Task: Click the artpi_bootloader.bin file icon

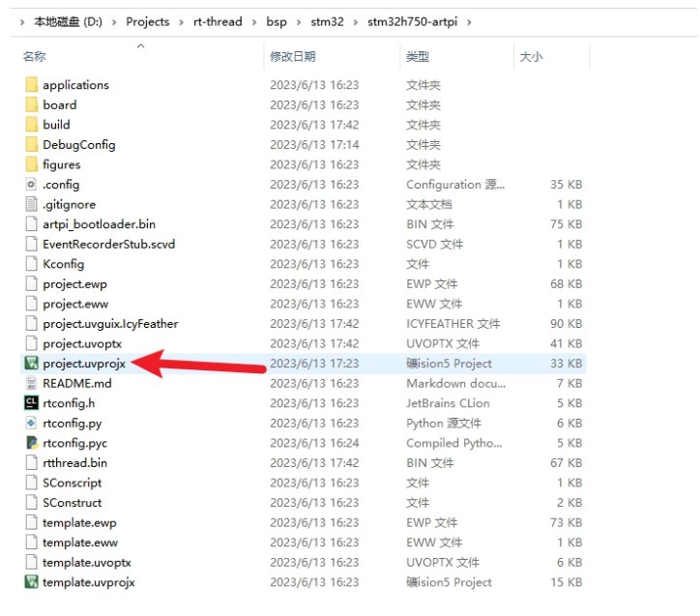Action: point(31,224)
